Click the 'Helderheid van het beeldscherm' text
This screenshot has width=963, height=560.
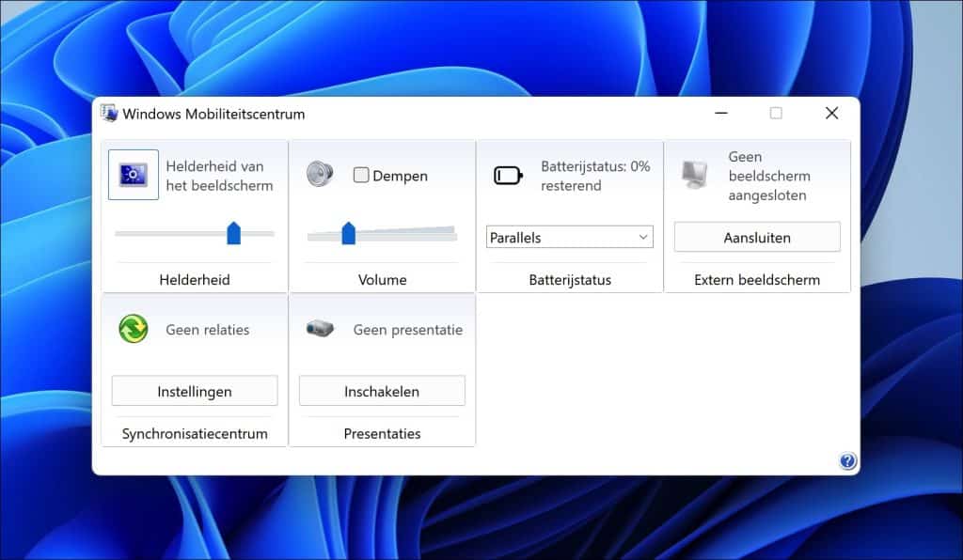(x=219, y=176)
